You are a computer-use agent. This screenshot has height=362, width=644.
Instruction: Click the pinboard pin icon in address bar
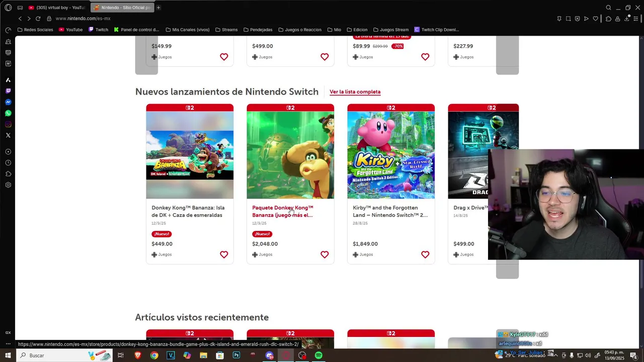tap(559, 19)
